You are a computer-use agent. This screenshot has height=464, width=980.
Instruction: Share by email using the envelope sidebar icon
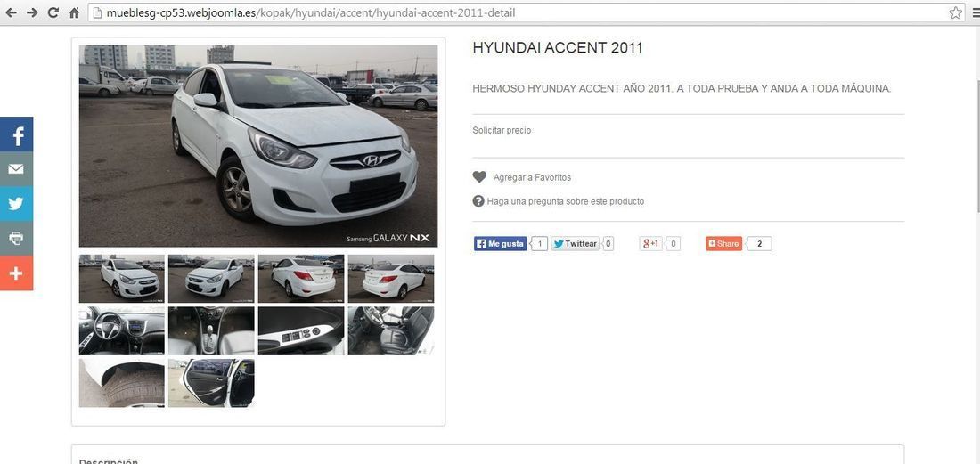(x=16, y=169)
